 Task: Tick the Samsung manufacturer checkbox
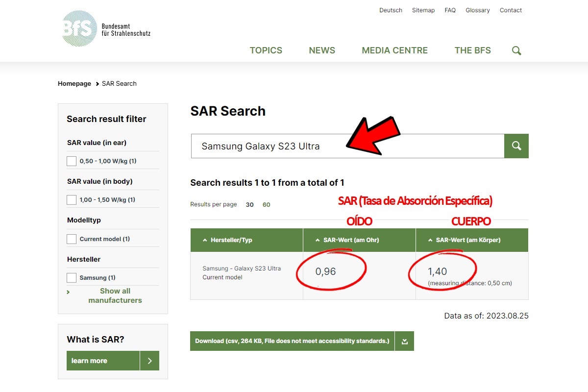72,278
